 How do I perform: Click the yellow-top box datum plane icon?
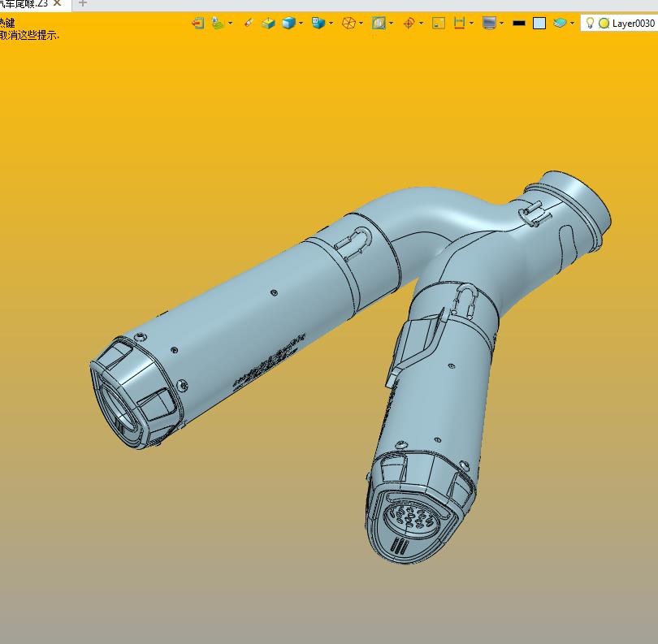[268, 23]
